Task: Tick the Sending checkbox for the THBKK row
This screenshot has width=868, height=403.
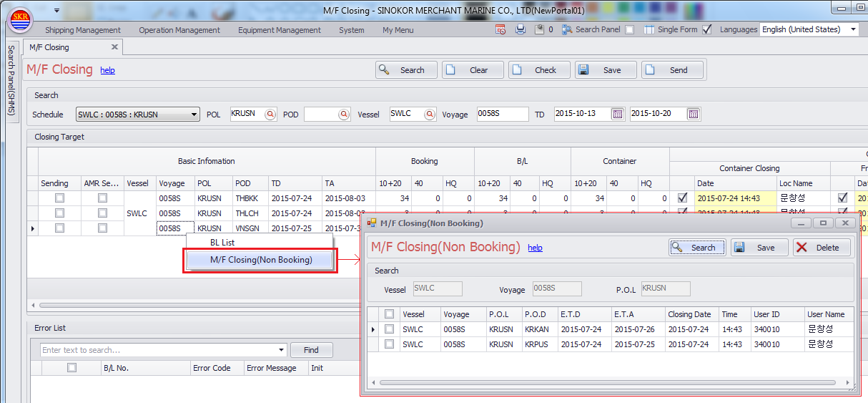Action: pos(60,198)
